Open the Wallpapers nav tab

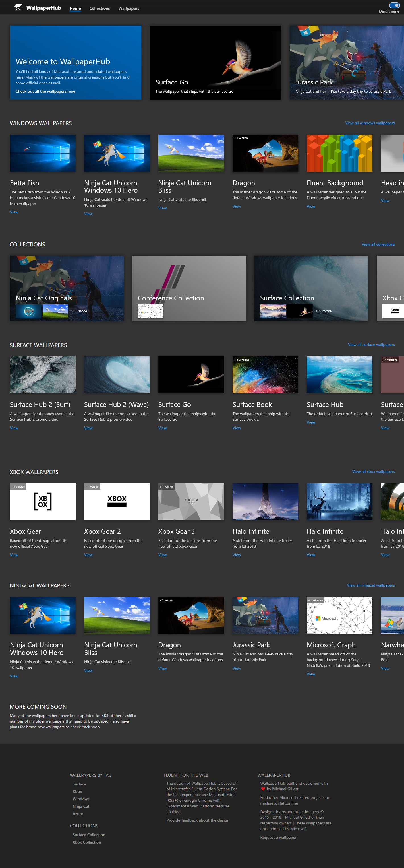(x=129, y=9)
